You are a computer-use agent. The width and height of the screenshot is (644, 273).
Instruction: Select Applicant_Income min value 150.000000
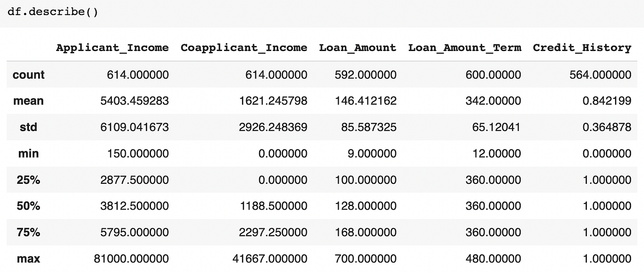[138, 154]
